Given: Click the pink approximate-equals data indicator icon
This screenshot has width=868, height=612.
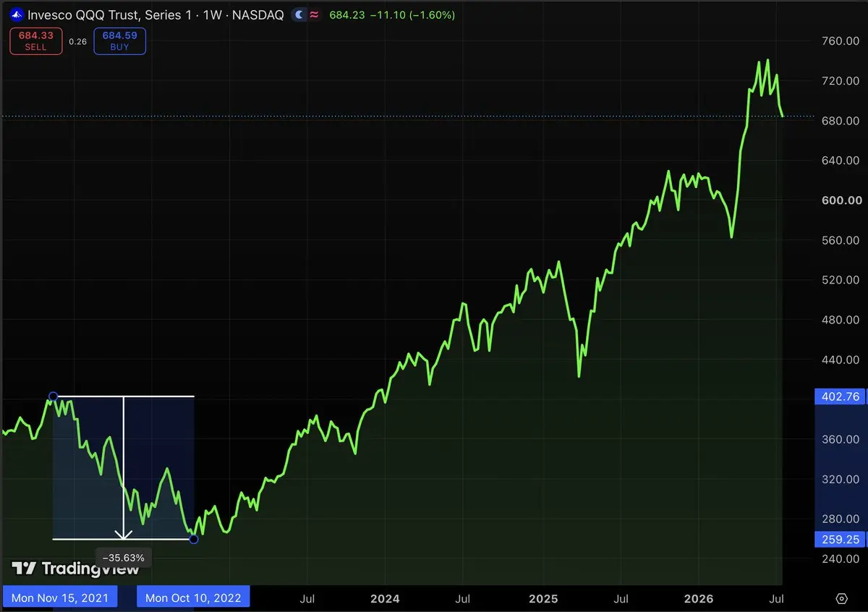Looking at the screenshot, I should [x=314, y=14].
